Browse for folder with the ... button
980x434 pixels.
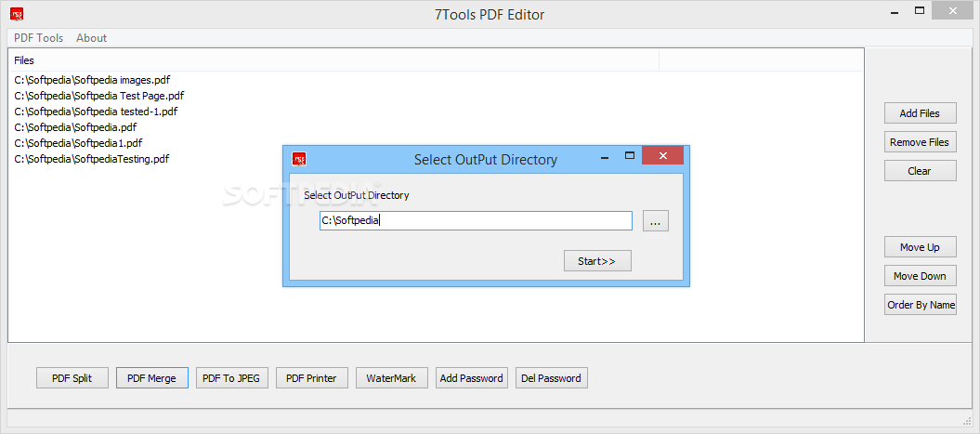click(x=656, y=221)
